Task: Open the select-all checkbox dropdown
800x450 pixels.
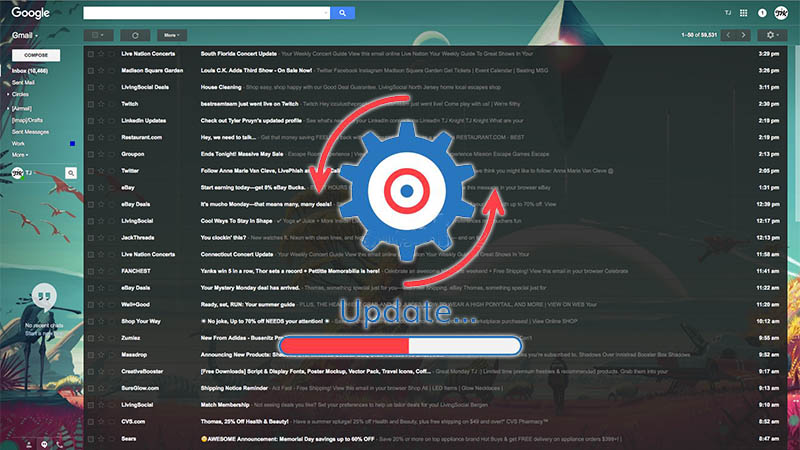Action: coord(98,35)
